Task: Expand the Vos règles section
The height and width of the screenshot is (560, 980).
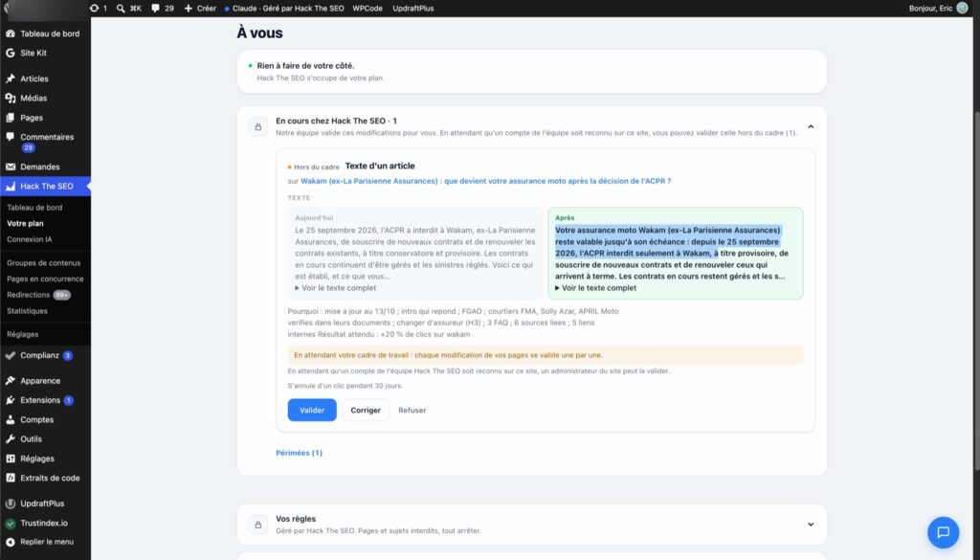Action: [x=811, y=525]
